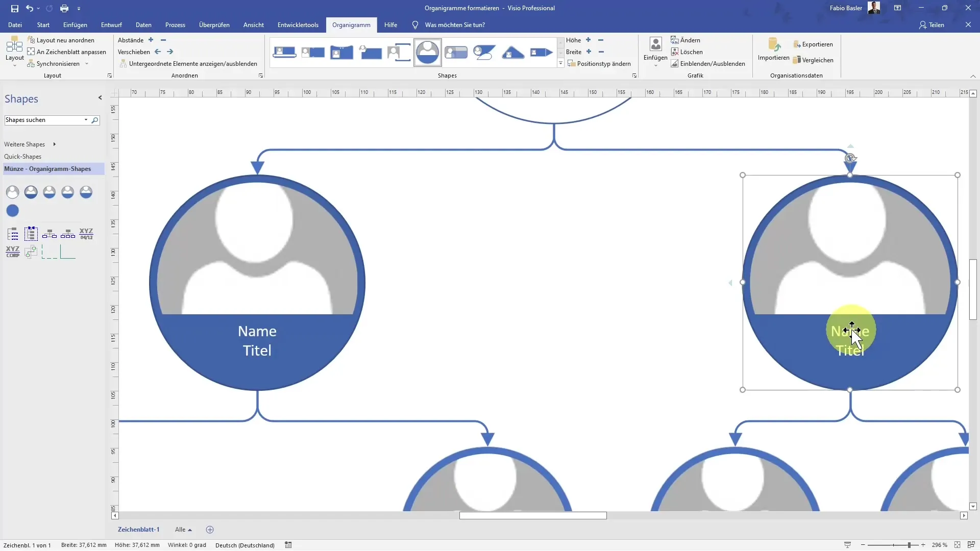
Task: Increase shape height with Höhe plus
Action: pos(588,40)
